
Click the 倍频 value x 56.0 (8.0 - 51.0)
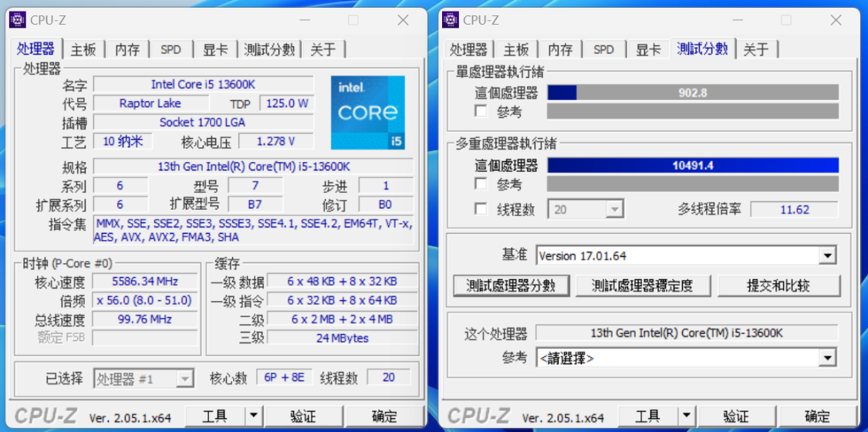(144, 300)
